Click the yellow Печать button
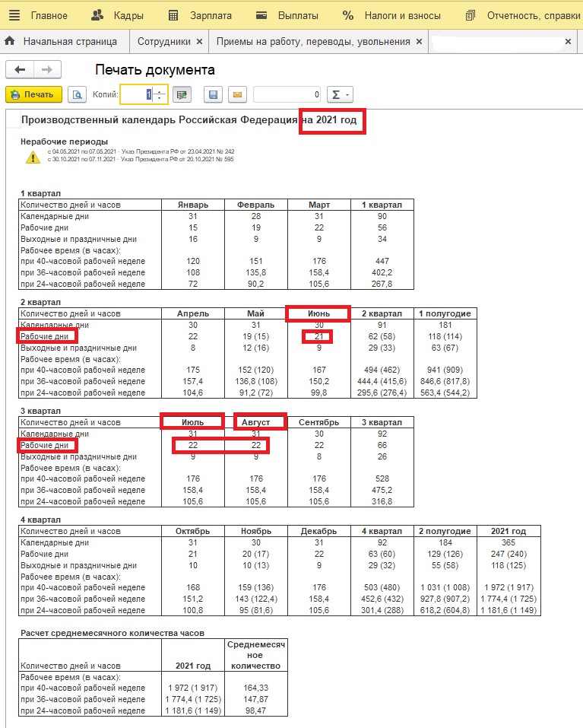Screen dimensions: 583x728 point(34,94)
